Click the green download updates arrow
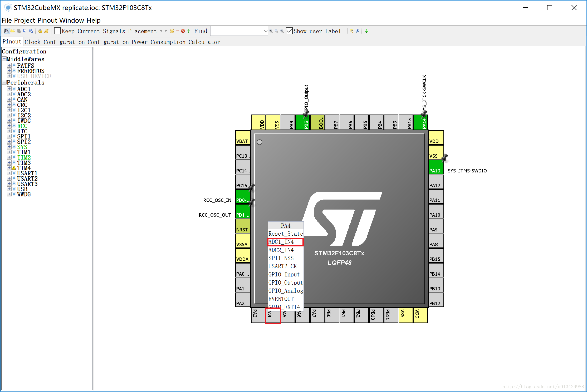This screenshot has width=587, height=392. click(366, 31)
